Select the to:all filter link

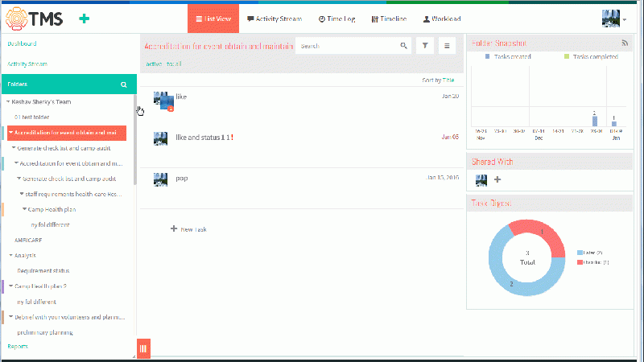tap(174, 64)
